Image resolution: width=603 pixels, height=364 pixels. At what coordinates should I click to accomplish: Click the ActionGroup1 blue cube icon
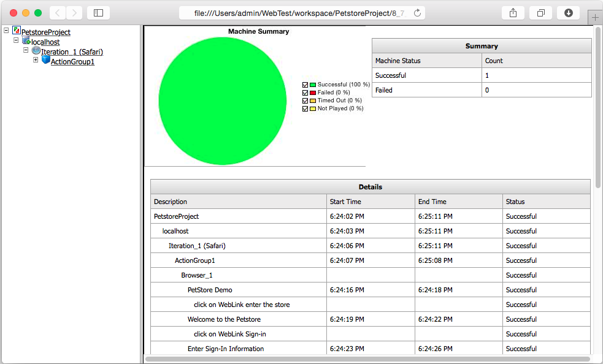point(46,59)
